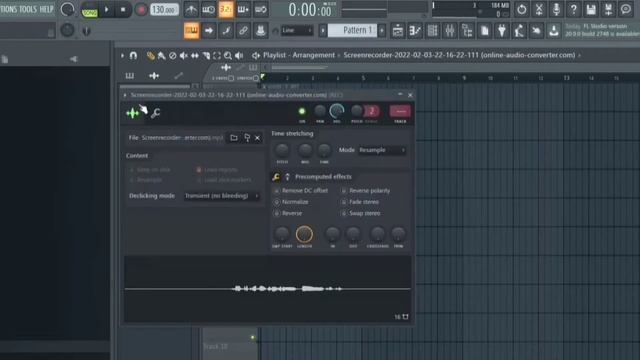Open the sample waveform tab in channel window
The image size is (640, 360).
[133, 113]
